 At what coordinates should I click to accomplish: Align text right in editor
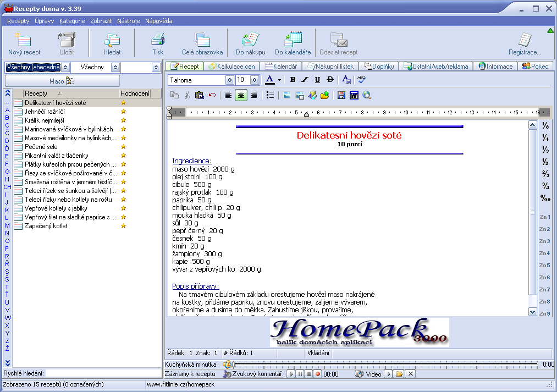click(253, 95)
